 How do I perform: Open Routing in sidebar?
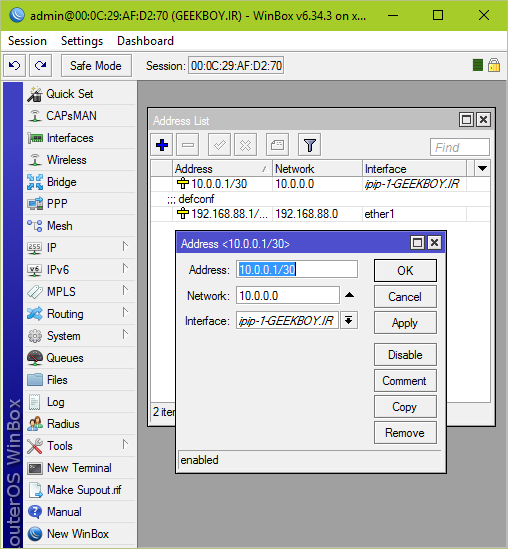coord(80,314)
